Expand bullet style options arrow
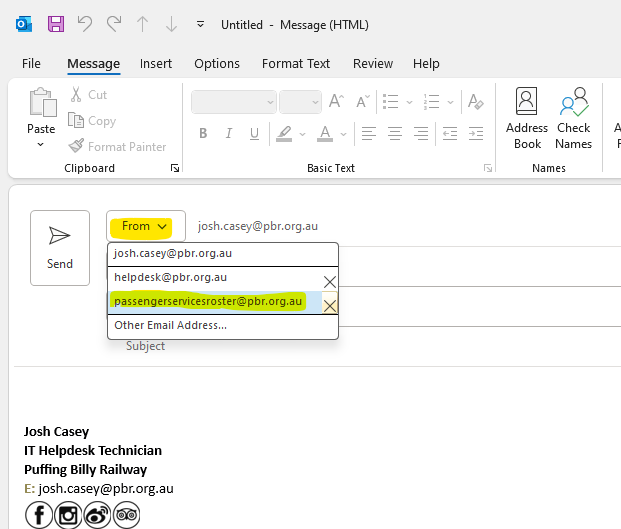This screenshot has height=529, width=621. pyautogui.click(x=409, y=102)
